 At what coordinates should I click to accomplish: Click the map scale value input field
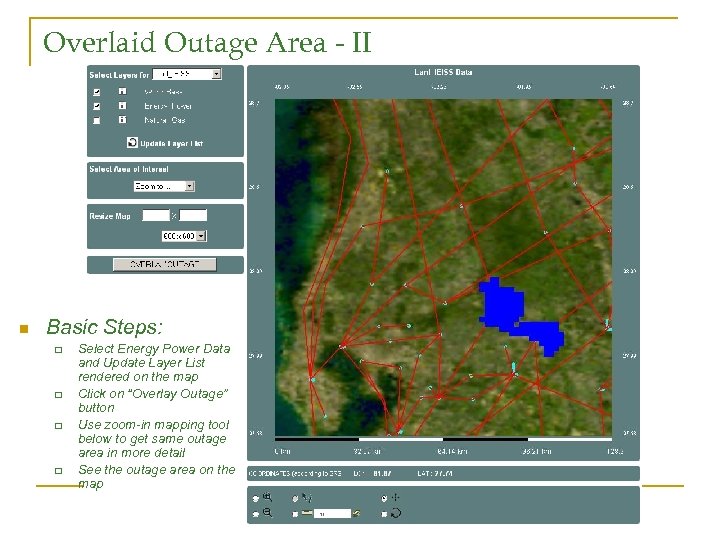[332, 514]
